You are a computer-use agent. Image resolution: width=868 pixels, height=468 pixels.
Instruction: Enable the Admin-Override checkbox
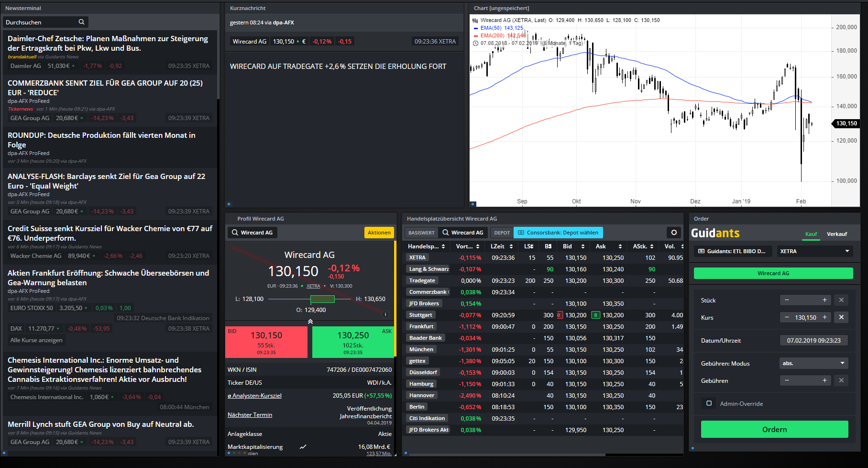point(709,403)
